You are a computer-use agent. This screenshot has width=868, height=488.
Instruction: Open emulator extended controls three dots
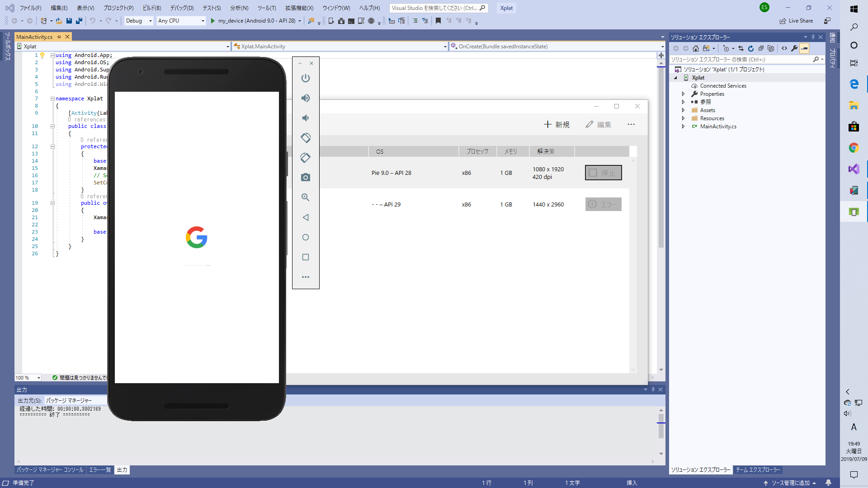pyautogui.click(x=306, y=277)
